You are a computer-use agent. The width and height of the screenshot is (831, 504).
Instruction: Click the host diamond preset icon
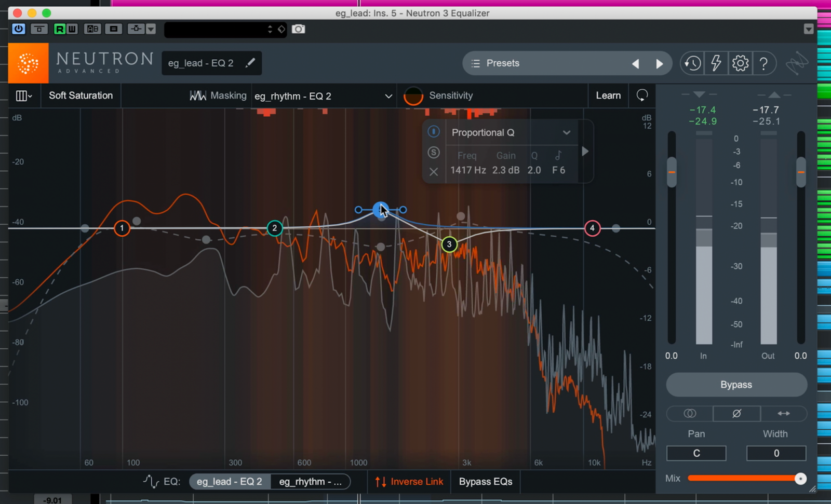point(282,29)
